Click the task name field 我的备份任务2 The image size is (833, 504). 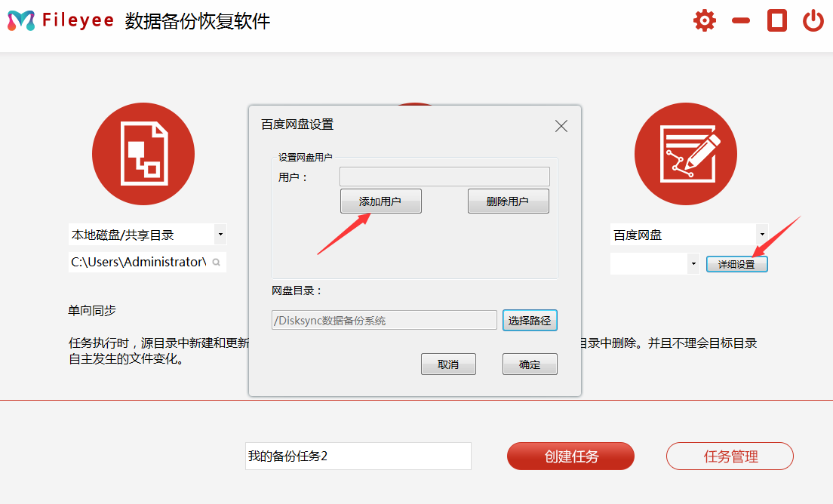tap(358, 456)
